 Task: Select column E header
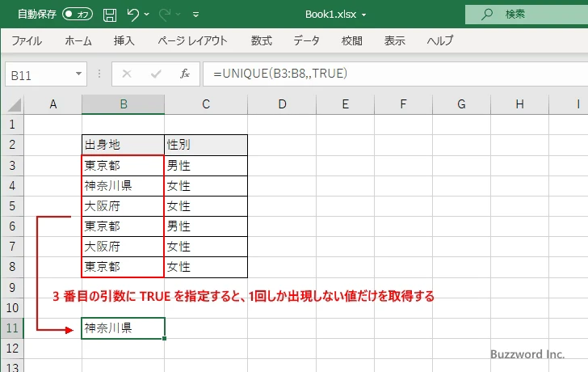pos(346,104)
